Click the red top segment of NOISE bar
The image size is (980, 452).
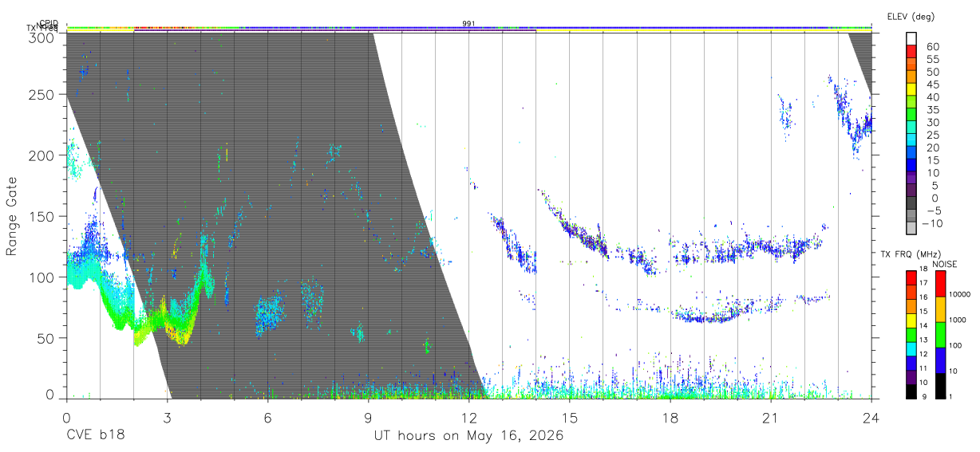940,284
